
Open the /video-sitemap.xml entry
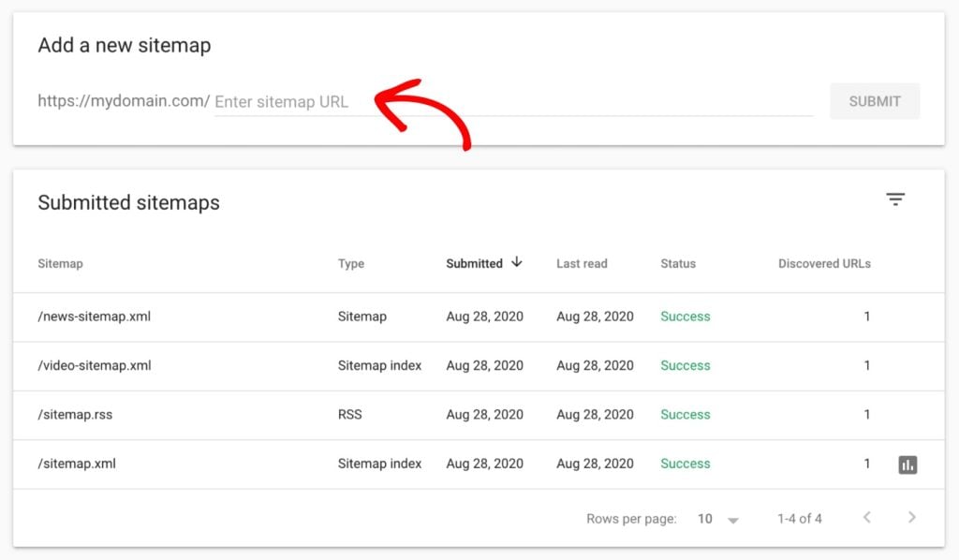point(97,365)
